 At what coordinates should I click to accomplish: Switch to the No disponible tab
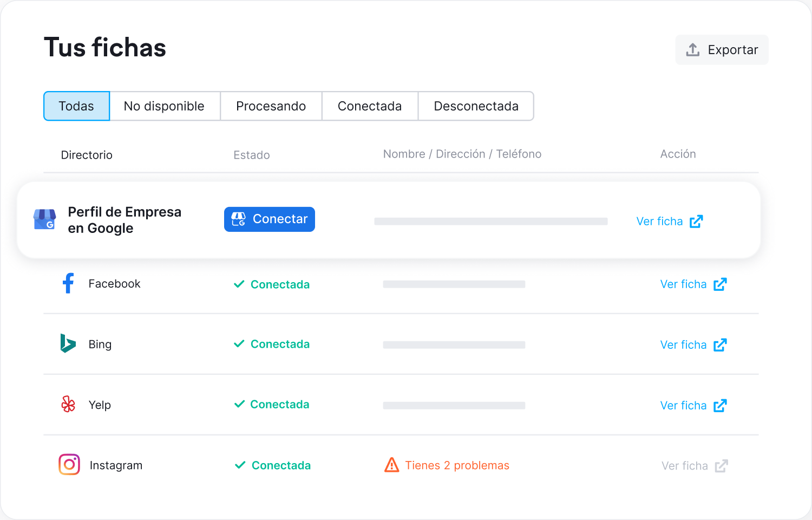165,106
